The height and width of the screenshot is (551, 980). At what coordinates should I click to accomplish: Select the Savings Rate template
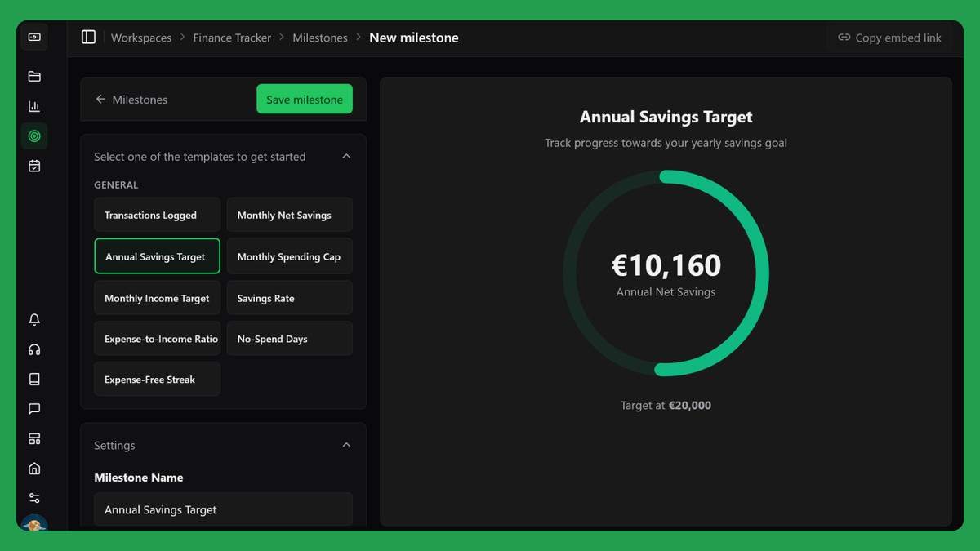tap(290, 298)
